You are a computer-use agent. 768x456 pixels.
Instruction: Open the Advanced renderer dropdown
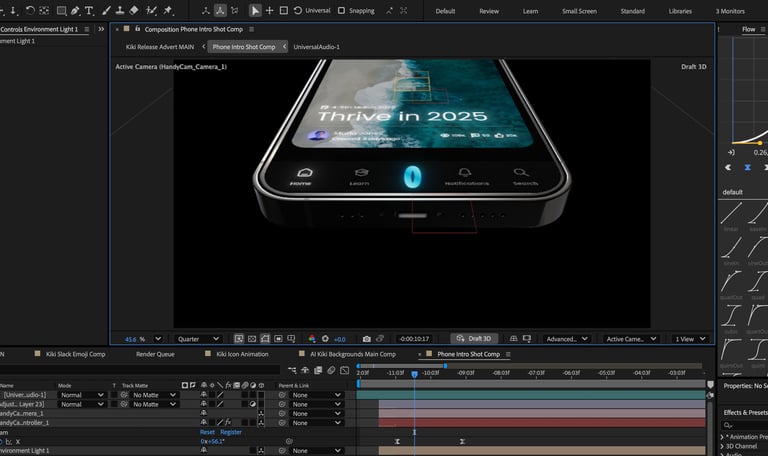pyautogui.click(x=567, y=338)
